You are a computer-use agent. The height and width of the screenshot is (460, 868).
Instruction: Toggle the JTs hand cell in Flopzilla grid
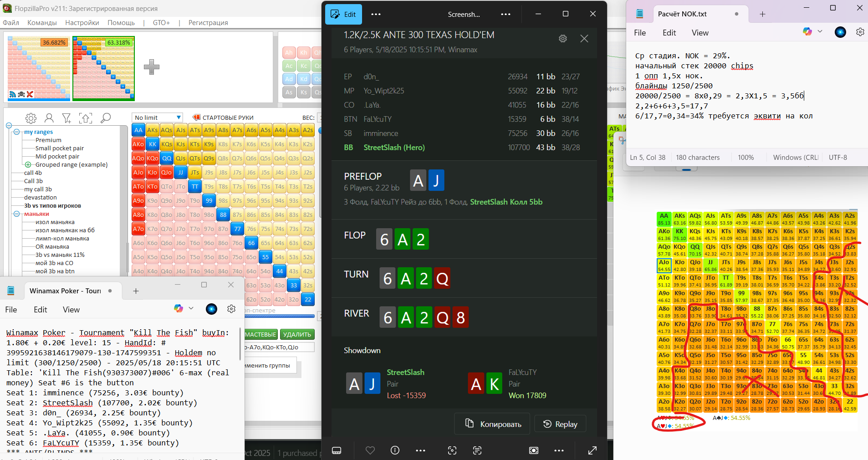(195, 172)
